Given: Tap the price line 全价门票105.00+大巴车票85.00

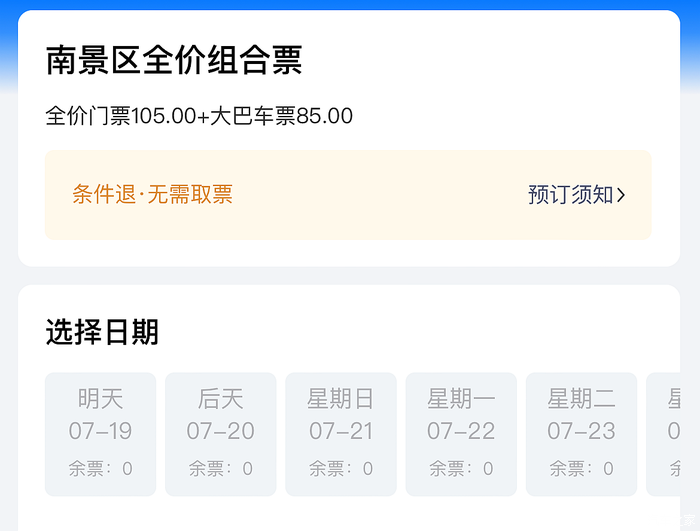Looking at the screenshot, I should click(x=199, y=116).
